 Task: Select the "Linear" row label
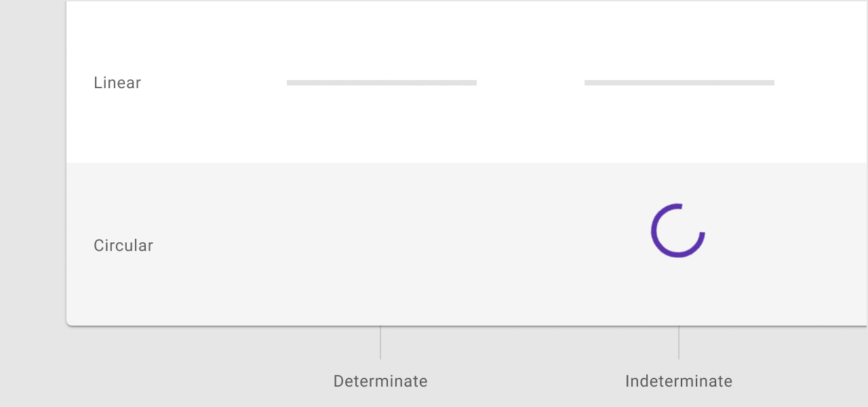click(x=117, y=83)
